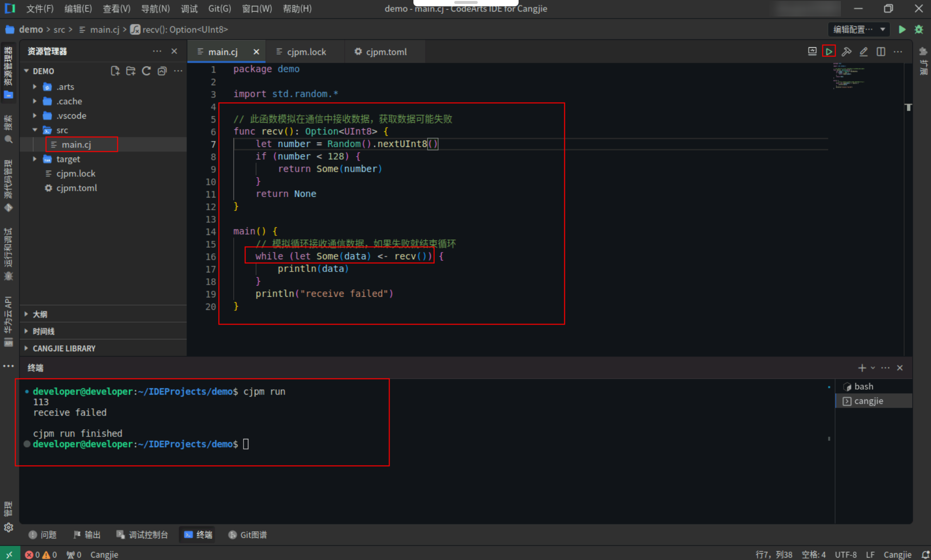The width and height of the screenshot is (931, 560).
Task: Expand the timeline section
Action: coord(103,331)
